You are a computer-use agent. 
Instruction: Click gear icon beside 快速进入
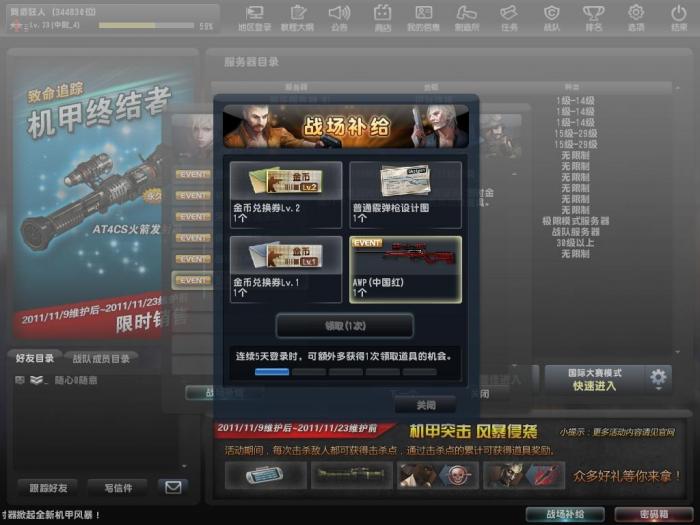click(x=658, y=378)
